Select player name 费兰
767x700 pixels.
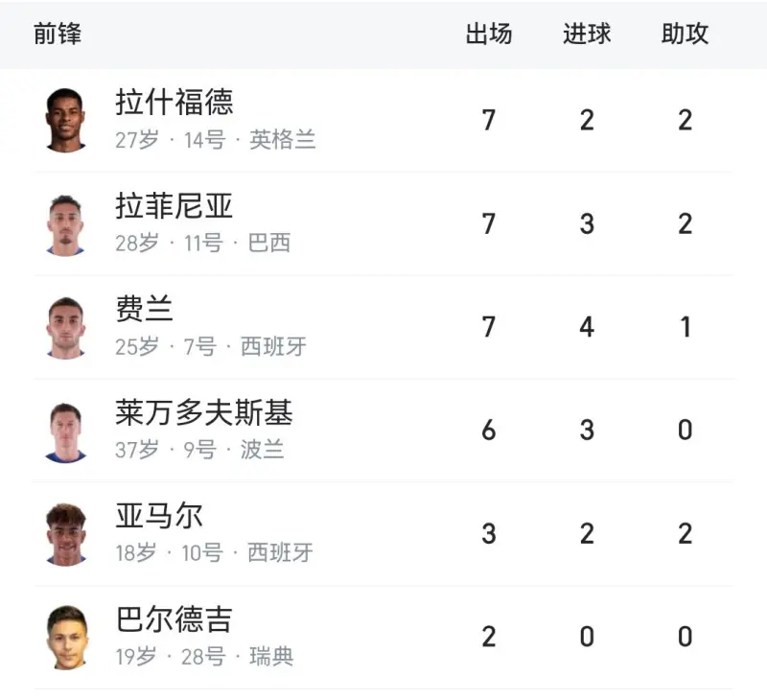pyautogui.click(x=145, y=310)
